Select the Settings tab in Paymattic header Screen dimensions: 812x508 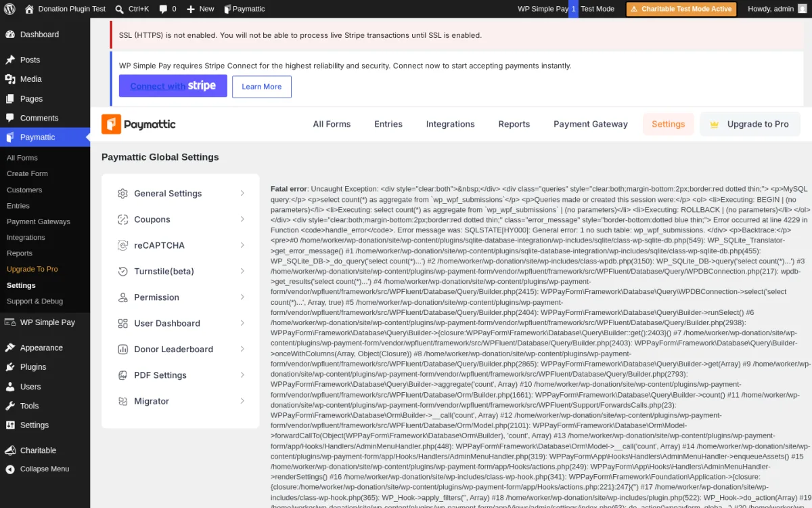[669, 124]
